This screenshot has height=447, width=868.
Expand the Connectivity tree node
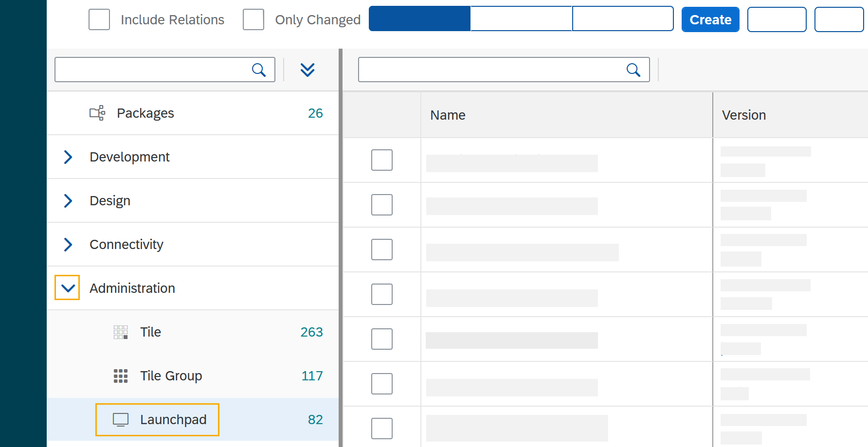[x=68, y=245]
